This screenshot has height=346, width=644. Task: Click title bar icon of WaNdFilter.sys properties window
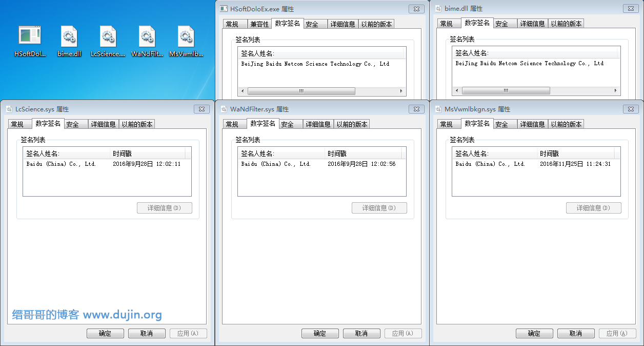pos(224,109)
